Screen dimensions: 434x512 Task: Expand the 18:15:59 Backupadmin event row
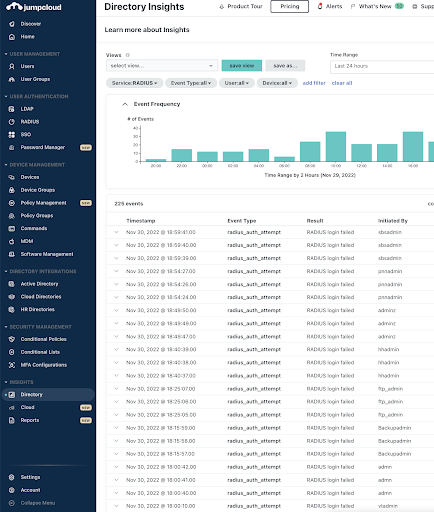[116, 428]
